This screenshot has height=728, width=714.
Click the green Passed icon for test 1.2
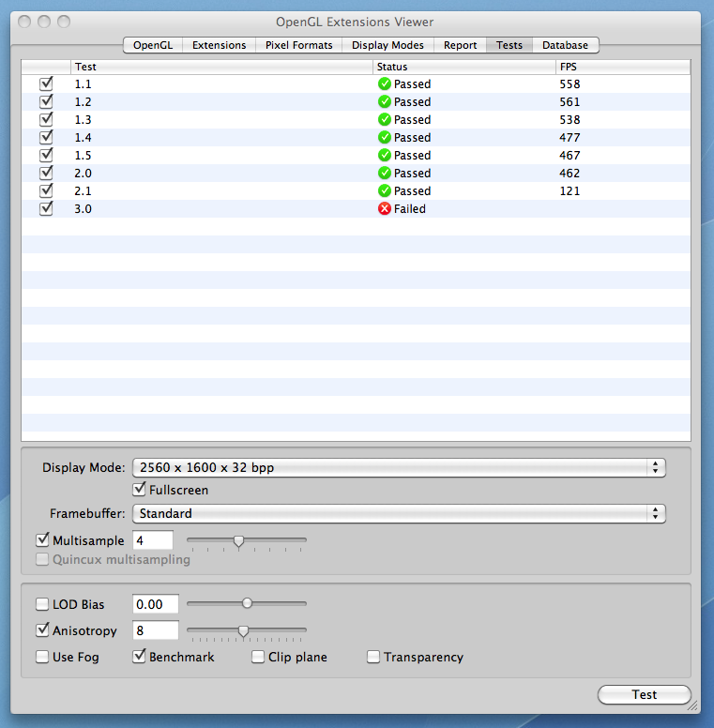point(385,101)
